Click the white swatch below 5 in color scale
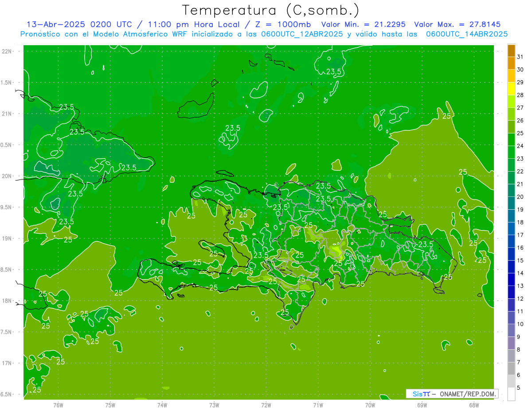 pos(511,394)
